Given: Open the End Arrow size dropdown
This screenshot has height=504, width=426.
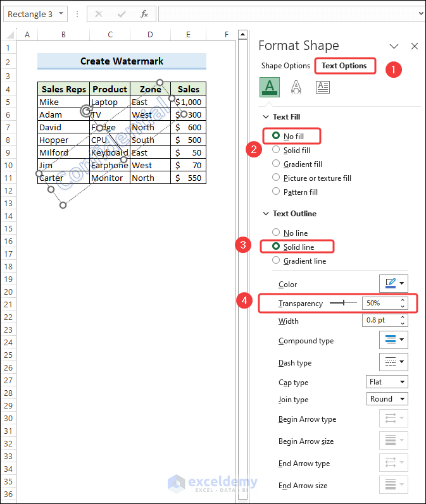Looking at the screenshot, I should pyautogui.click(x=394, y=485).
